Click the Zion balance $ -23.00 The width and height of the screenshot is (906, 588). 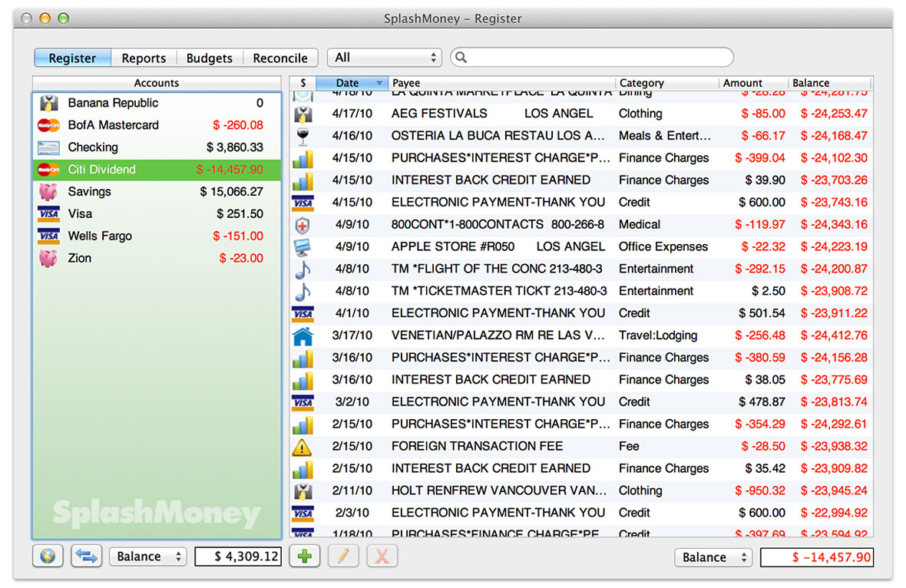[x=241, y=258]
